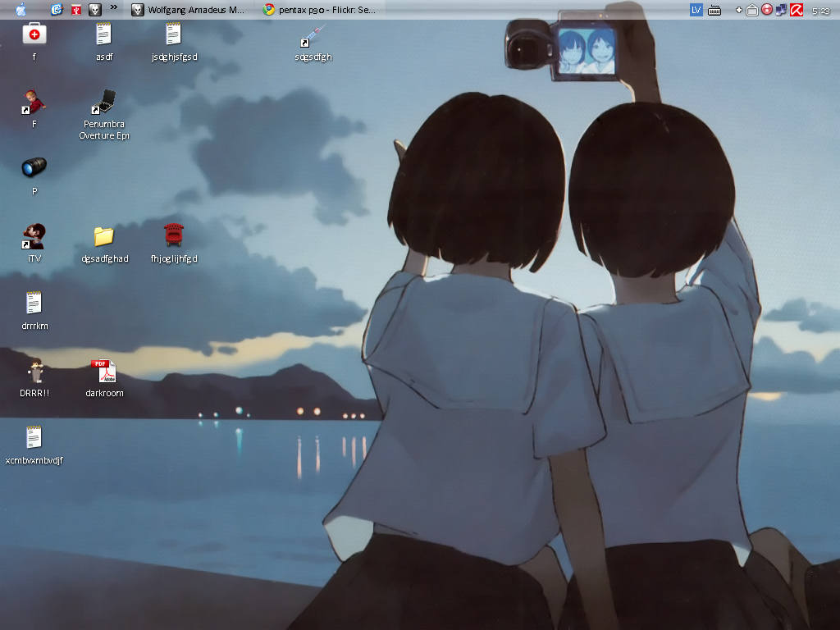
Task: Select the "sdgsdfgh" shortcut label
Action: tap(313, 57)
